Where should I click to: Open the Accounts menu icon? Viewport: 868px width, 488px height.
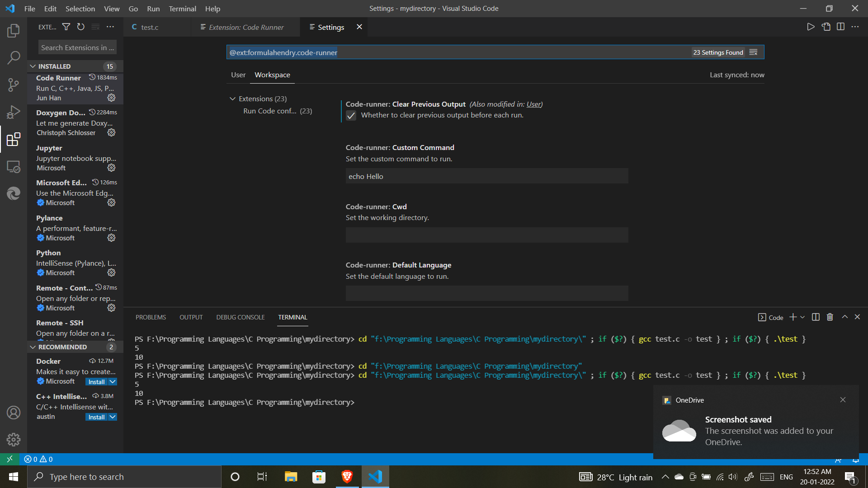(x=14, y=413)
